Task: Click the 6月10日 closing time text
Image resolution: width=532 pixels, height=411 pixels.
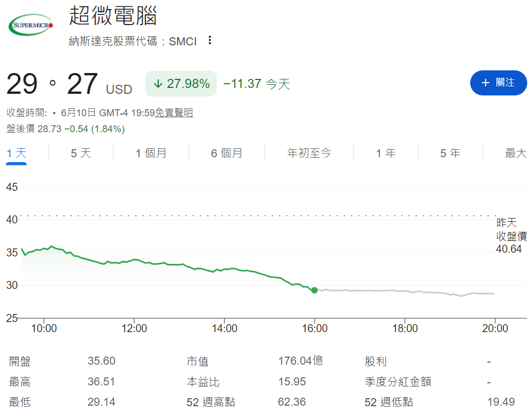Action: [108, 113]
